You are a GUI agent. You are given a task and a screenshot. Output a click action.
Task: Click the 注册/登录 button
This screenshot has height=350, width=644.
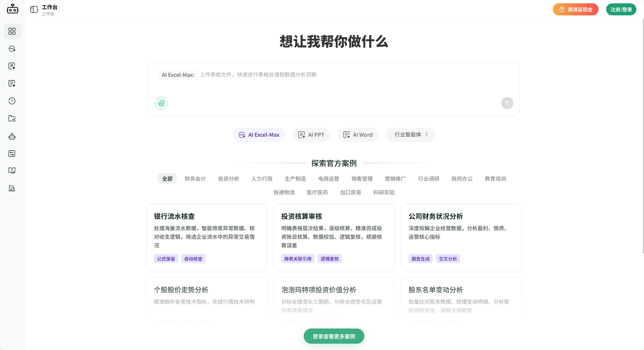click(x=621, y=9)
